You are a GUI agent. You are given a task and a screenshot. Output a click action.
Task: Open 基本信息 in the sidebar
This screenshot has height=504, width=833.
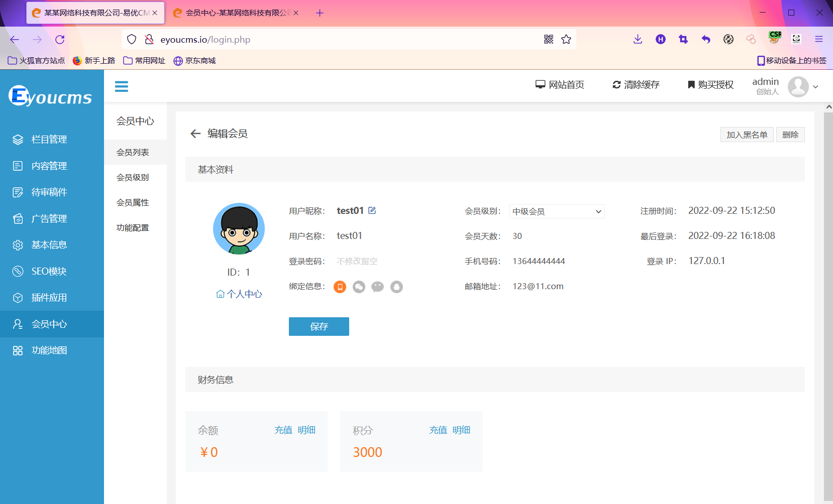[52, 245]
